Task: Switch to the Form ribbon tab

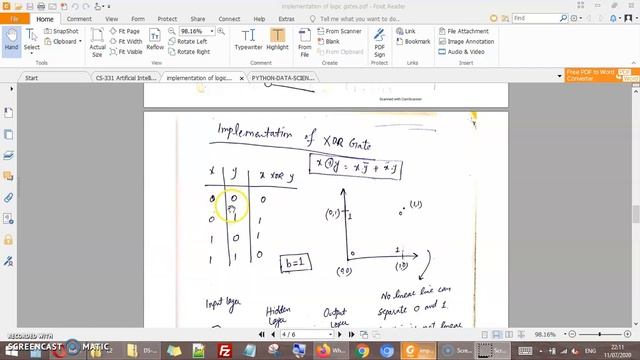Action: [x=138, y=19]
